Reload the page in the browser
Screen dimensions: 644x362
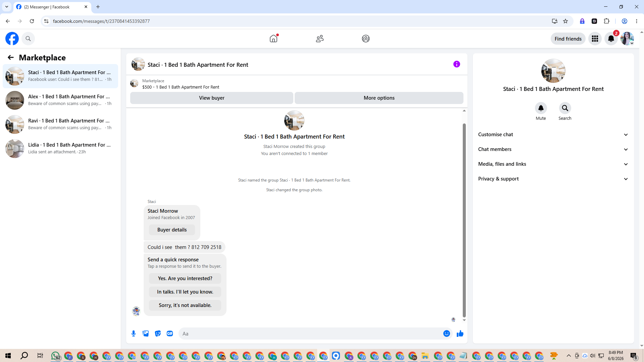tap(32, 21)
